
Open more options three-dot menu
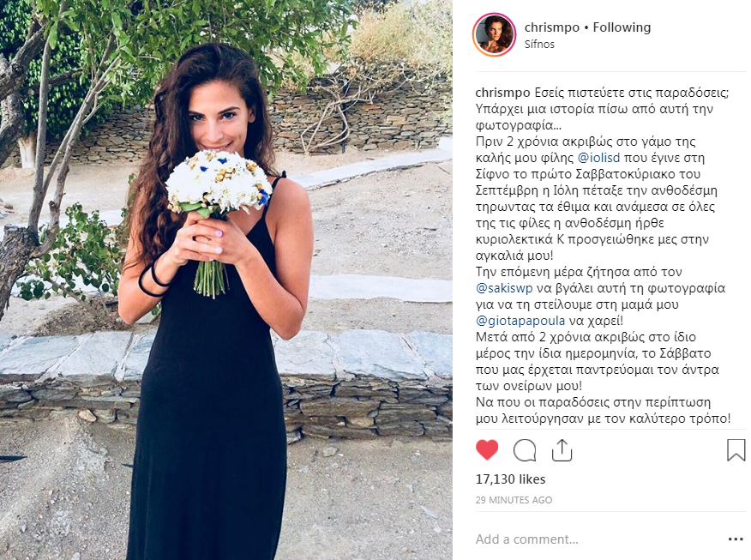(736, 539)
